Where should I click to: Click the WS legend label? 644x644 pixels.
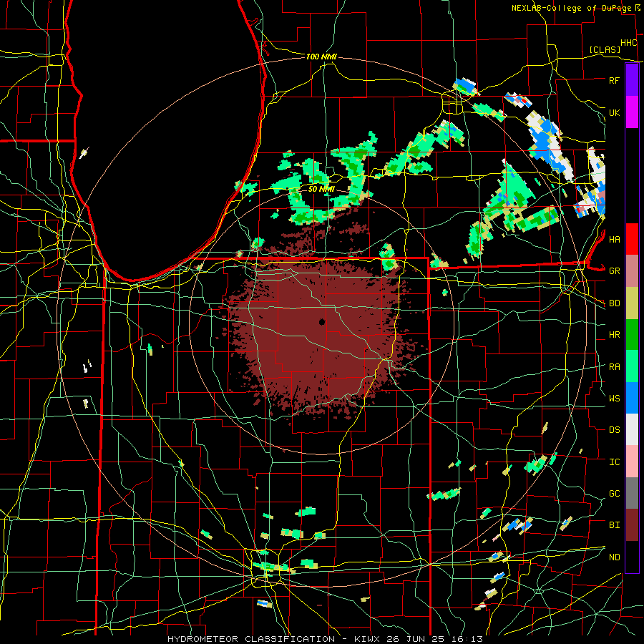click(614, 398)
